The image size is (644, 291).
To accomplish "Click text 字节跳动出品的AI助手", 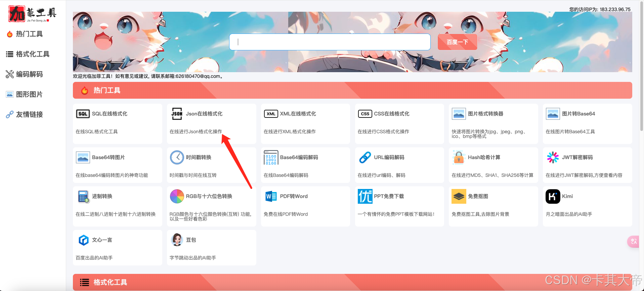I will coord(193,258).
